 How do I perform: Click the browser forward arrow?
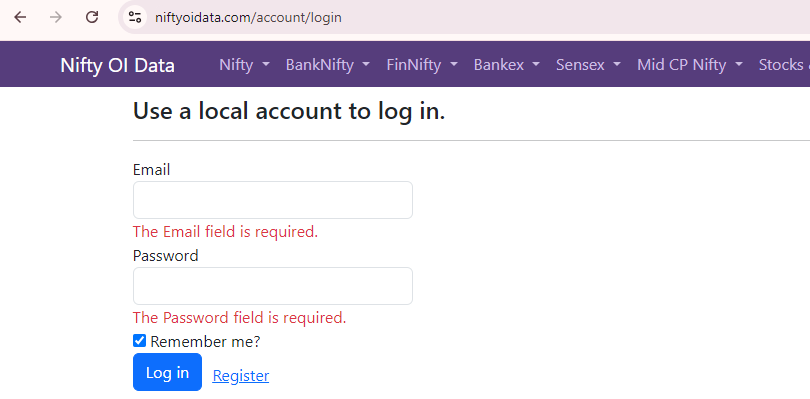click(x=56, y=17)
